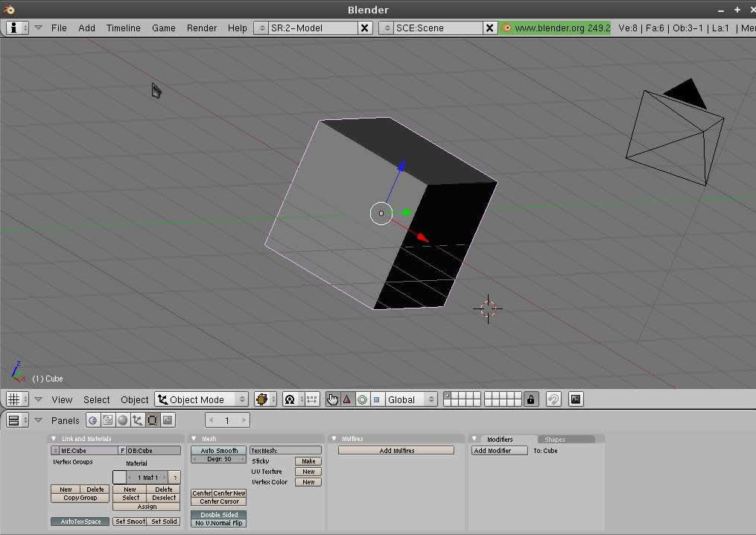Select the rotate manipulator circle icon

coord(363,399)
